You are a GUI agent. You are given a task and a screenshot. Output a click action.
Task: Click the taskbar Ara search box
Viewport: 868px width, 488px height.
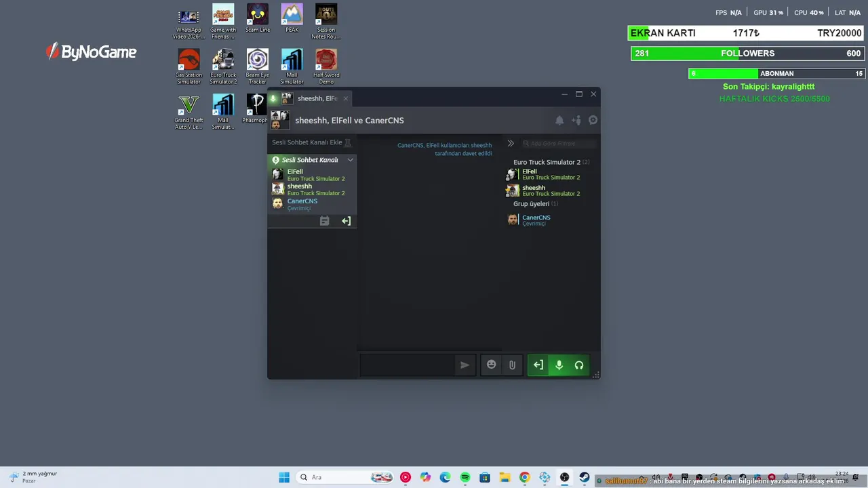tap(346, 477)
